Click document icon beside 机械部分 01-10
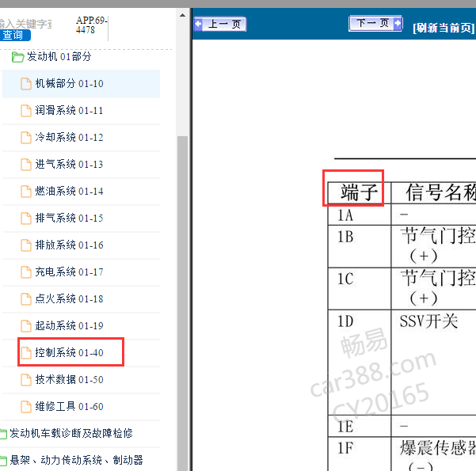This screenshot has height=471, width=476. [26, 84]
